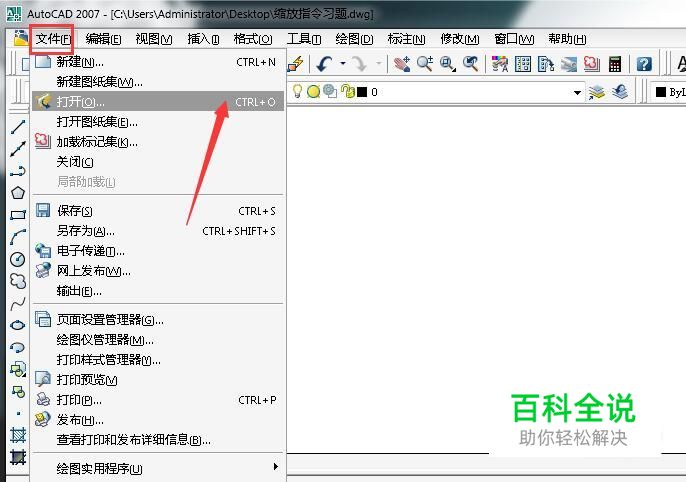Open the 插入(I) menu

coord(203,39)
